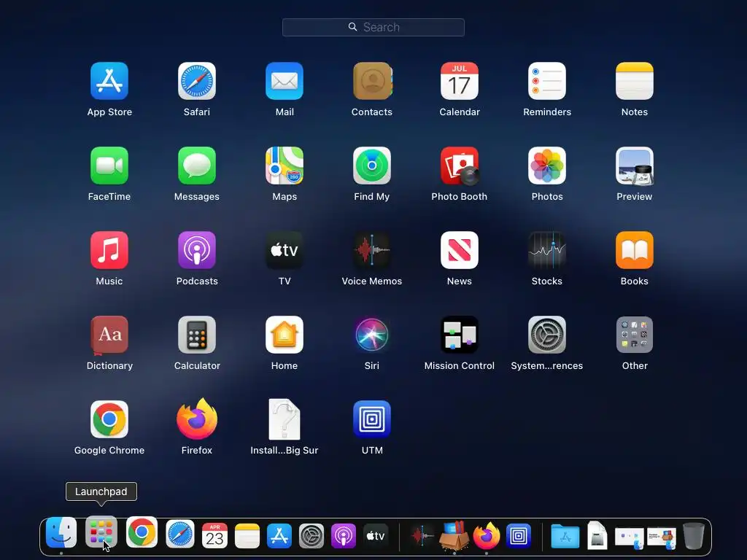The image size is (747, 560).
Task: Launch the Reminders app
Action: 547,81
